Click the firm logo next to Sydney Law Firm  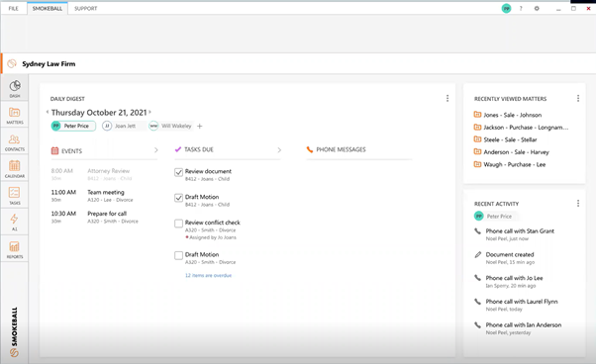point(12,63)
